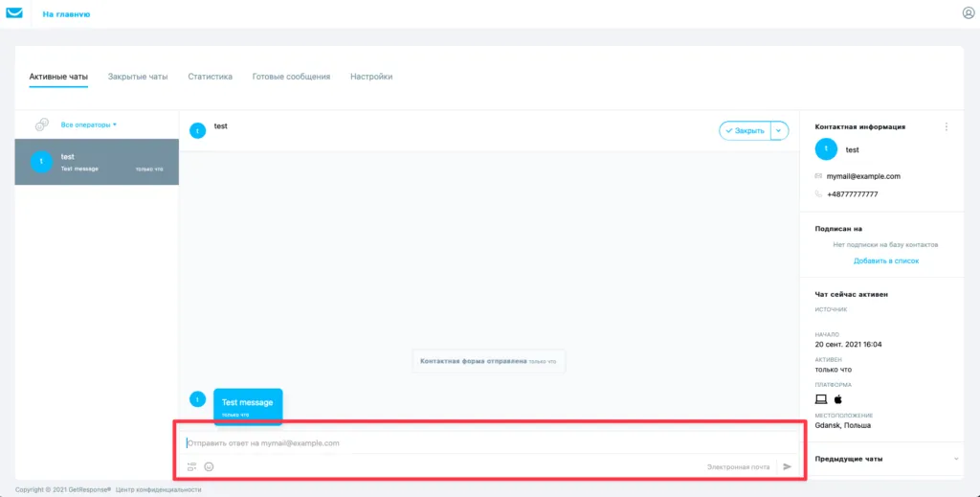Open Центр конфиденциальности footer link
Screen dimensions: 980x497
pyautogui.click(x=159, y=489)
